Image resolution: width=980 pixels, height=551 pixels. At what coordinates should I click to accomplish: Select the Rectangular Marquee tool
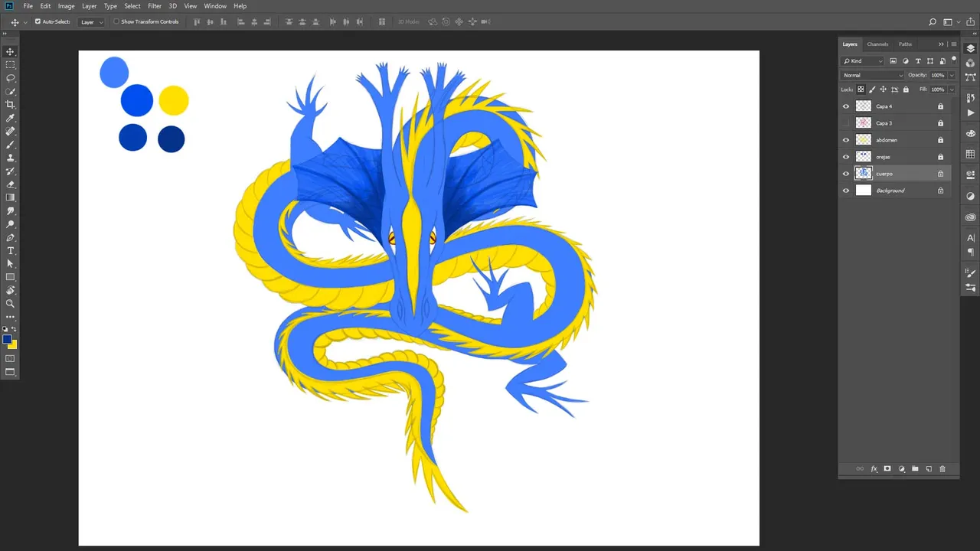(x=10, y=65)
